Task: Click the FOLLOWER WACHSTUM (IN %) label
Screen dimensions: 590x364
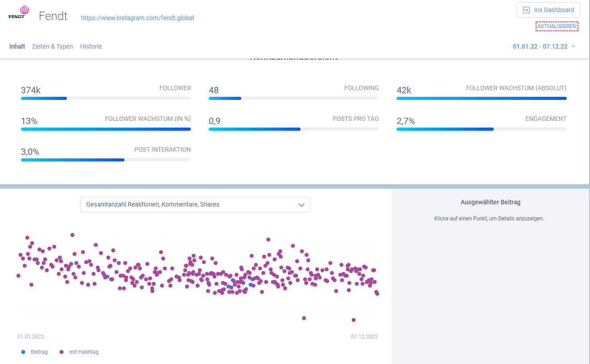Action: (x=148, y=119)
